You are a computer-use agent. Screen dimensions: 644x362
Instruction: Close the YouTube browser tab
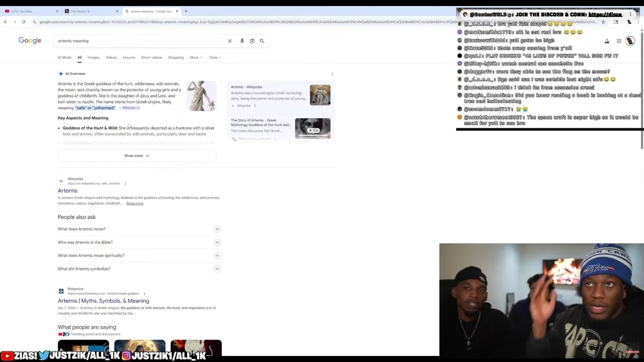coord(57,11)
